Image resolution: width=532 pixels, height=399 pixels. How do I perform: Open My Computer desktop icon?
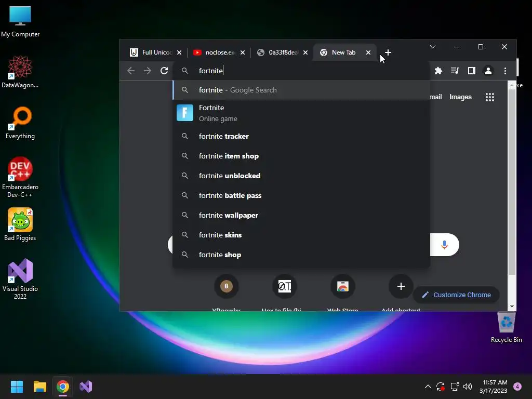20,22
